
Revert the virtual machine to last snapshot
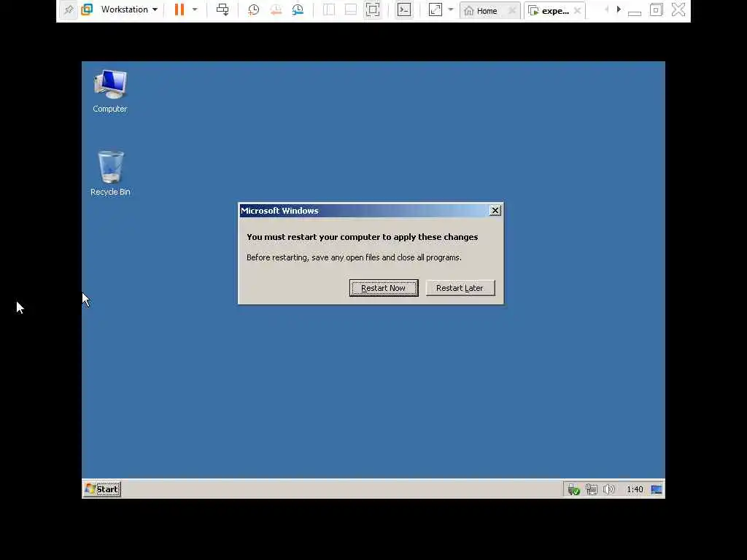(x=276, y=10)
